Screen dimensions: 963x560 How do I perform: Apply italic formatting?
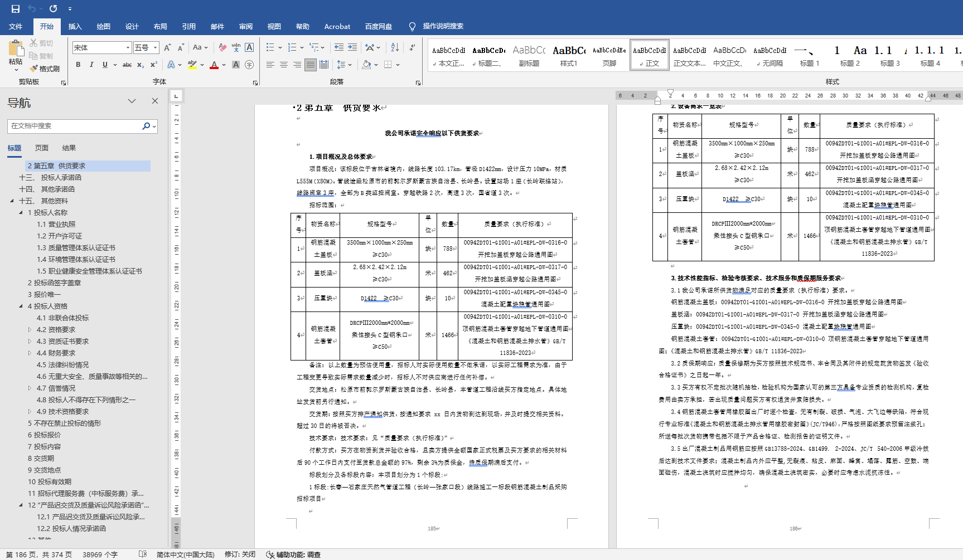tap(91, 65)
